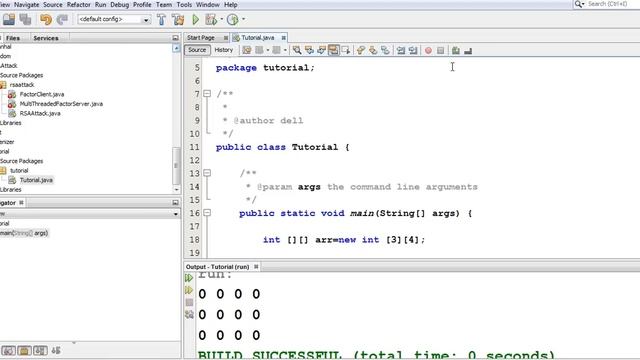640x360 pixels.
Task: Click the Debug Project icon
Action: coord(211,19)
